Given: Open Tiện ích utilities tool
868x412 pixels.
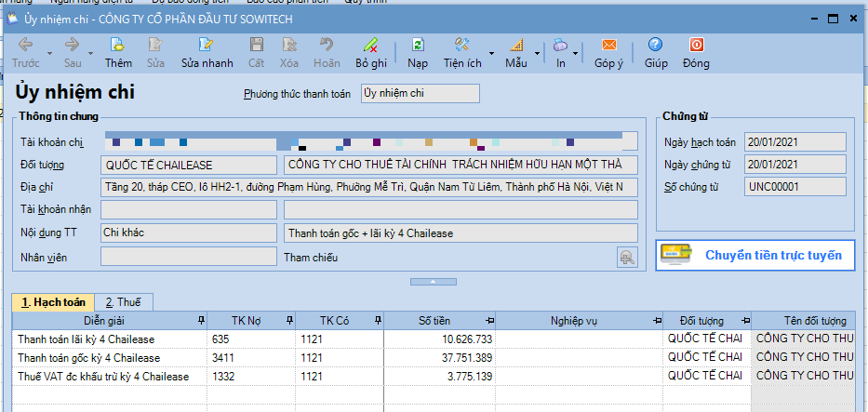Looking at the screenshot, I should (462, 52).
